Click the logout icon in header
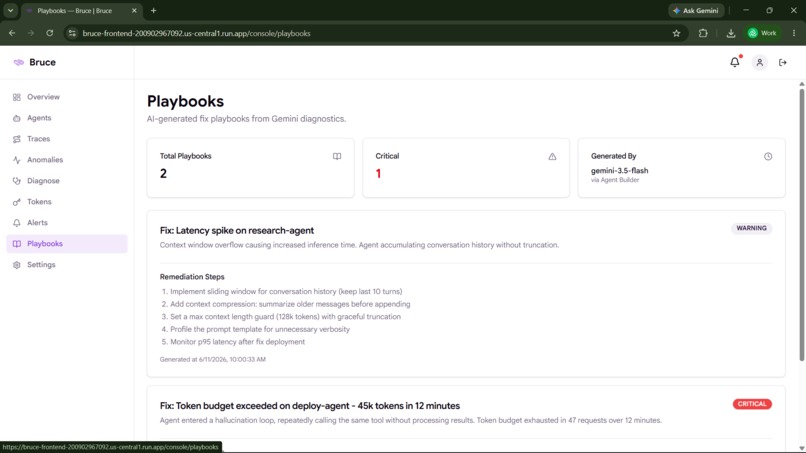 pyautogui.click(x=782, y=62)
